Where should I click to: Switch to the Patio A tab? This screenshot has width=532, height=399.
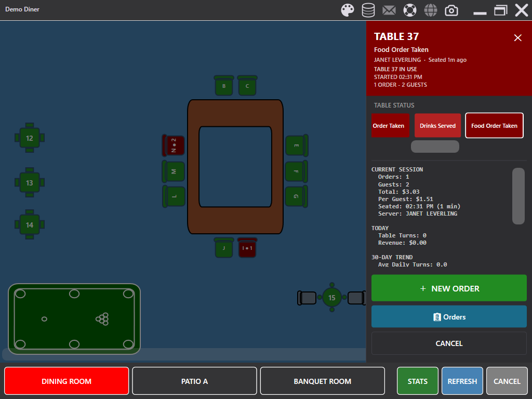click(194, 381)
